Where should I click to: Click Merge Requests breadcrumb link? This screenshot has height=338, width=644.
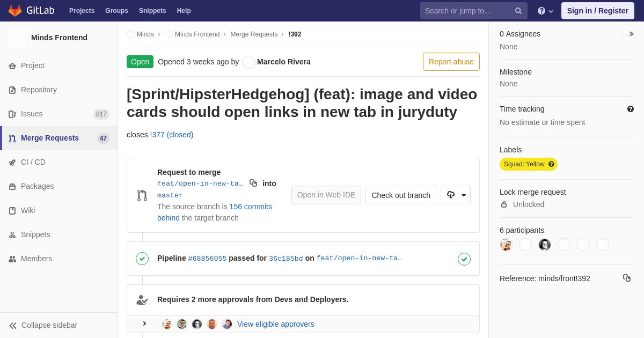point(254,34)
